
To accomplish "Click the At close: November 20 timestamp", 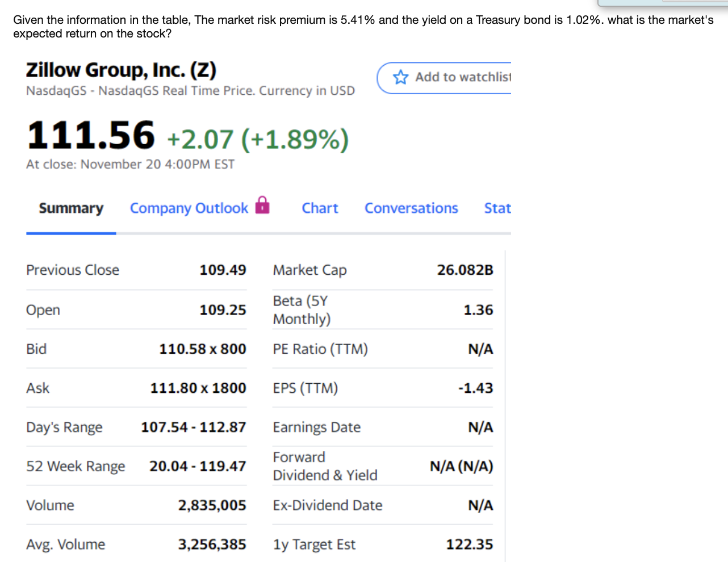I will [x=130, y=165].
